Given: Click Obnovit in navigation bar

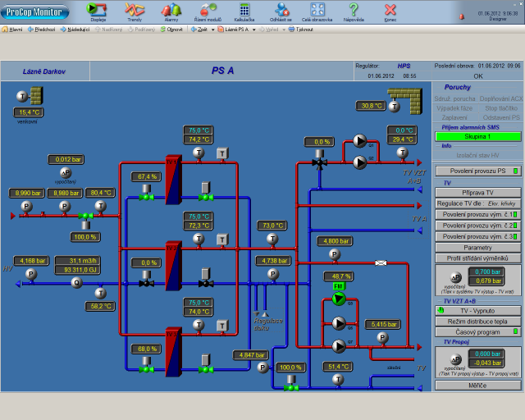Looking at the screenshot, I should (171, 30).
